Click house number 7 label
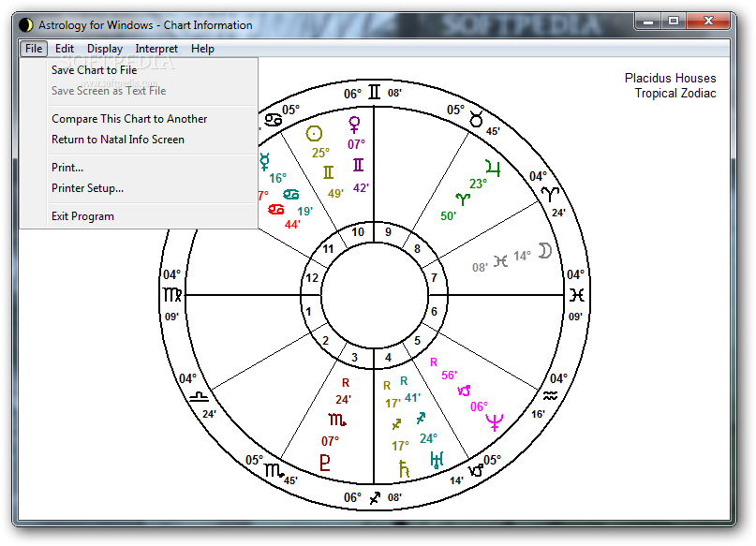Image resolution: width=756 pixels, height=546 pixels. click(x=434, y=277)
